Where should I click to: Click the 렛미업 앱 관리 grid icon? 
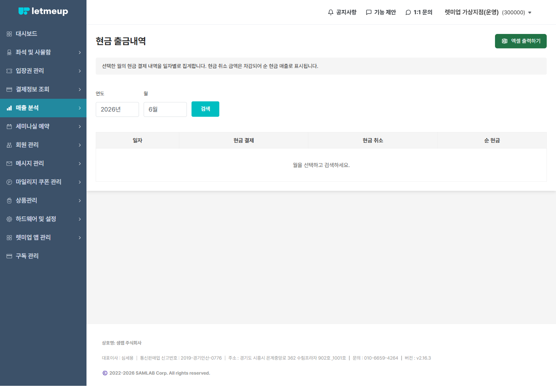pos(9,238)
